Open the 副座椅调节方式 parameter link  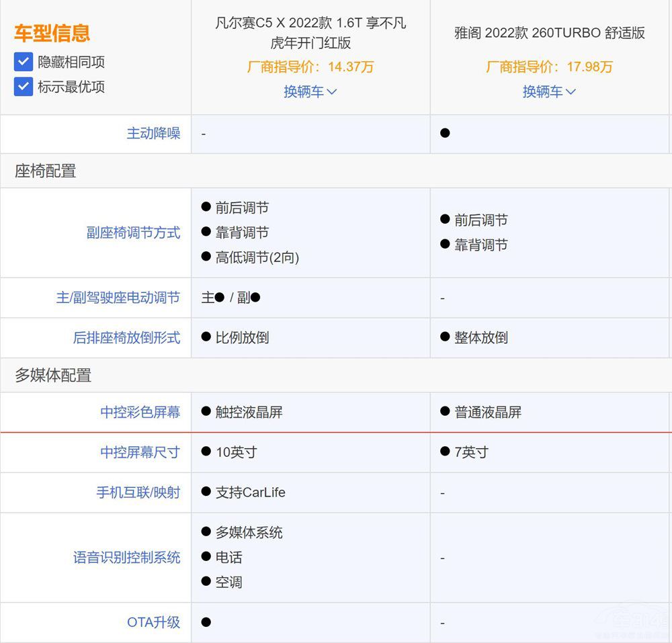tap(133, 232)
